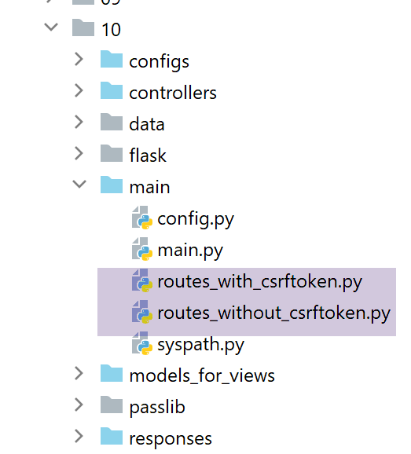Click the routes_with_csrftoken.py file icon
This screenshot has width=411, height=454.
pos(142,281)
